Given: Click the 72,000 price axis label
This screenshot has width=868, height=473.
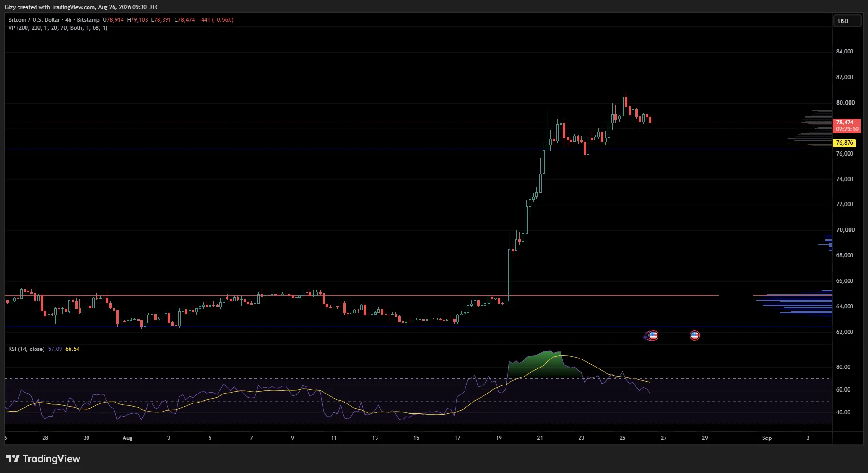Looking at the screenshot, I should click(x=845, y=204).
